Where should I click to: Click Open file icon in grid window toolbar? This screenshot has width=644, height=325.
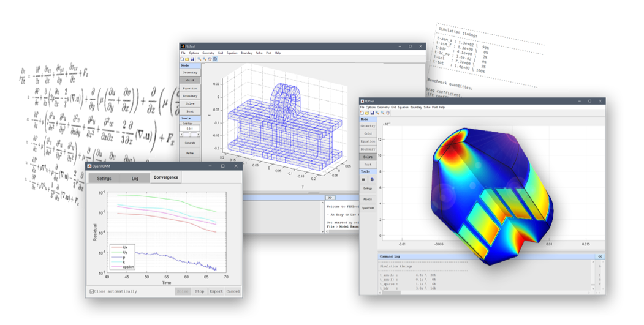pos(187,59)
